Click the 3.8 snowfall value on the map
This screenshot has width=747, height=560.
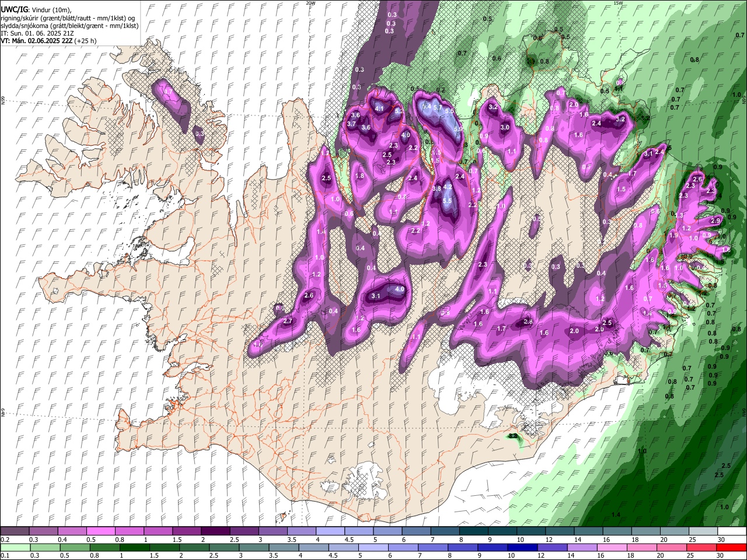click(437, 189)
